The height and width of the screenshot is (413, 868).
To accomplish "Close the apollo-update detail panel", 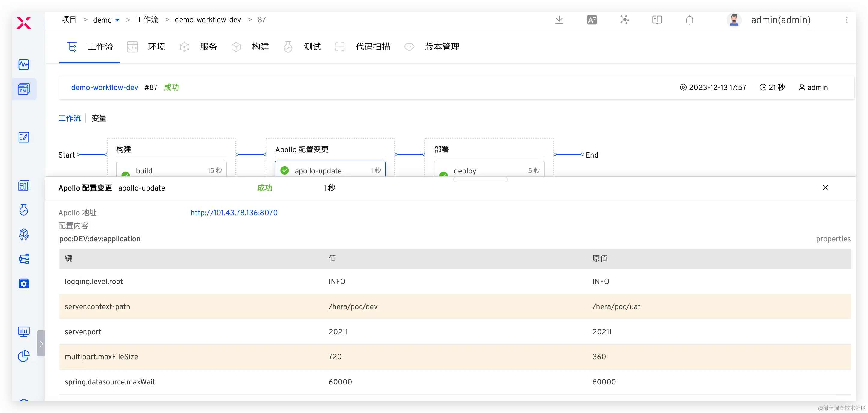I will tap(825, 188).
